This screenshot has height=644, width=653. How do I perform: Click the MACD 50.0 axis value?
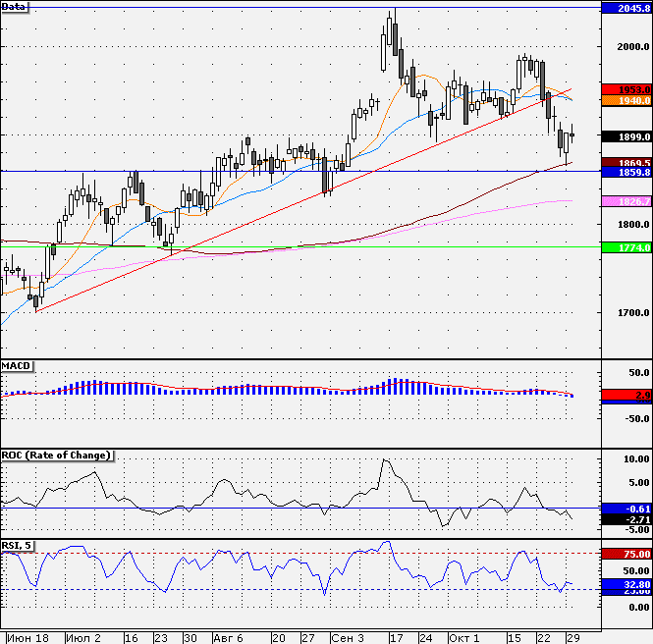pos(639,373)
